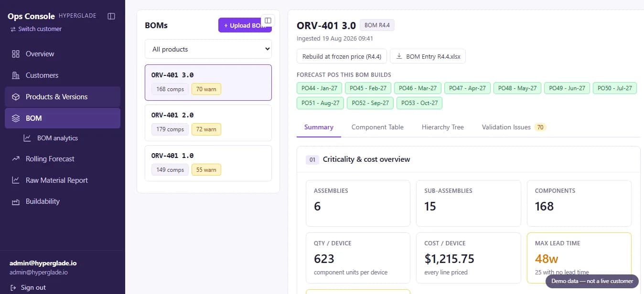The height and width of the screenshot is (294, 644).
Task: Click the Raw Material Report chart icon
Action: 16,180
